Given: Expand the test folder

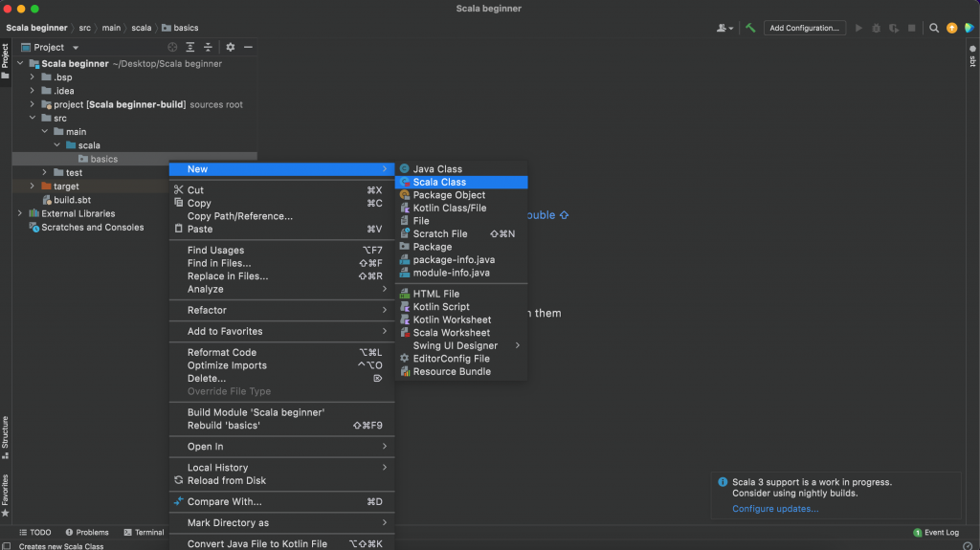Looking at the screenshot, I should (44, 172).
